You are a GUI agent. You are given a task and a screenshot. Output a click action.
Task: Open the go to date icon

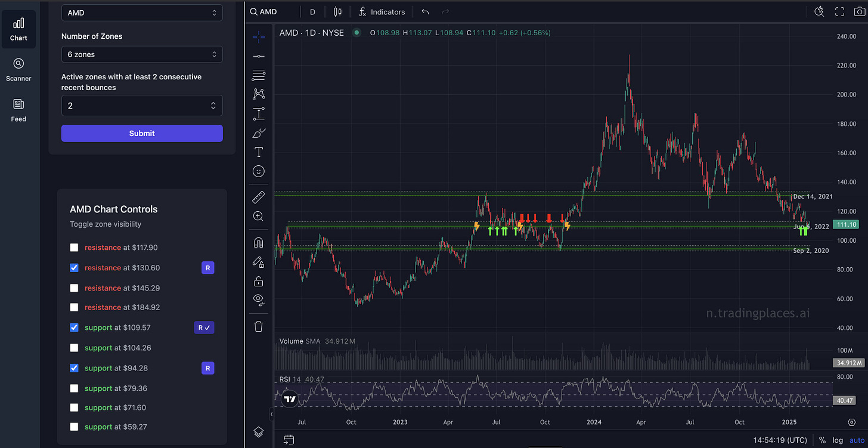[289, 440]
